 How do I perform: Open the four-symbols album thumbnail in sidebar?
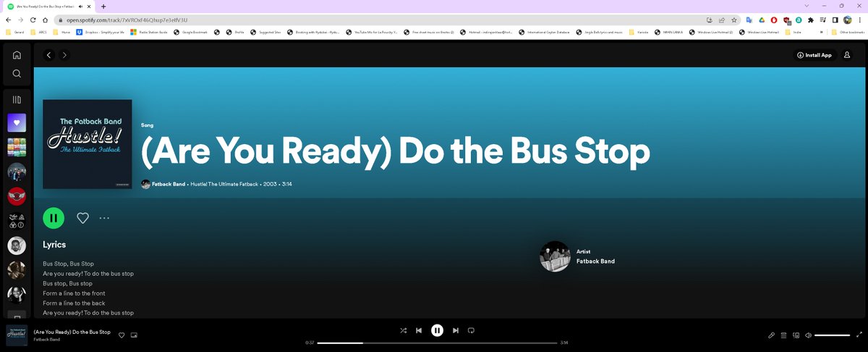pos(17,221)
